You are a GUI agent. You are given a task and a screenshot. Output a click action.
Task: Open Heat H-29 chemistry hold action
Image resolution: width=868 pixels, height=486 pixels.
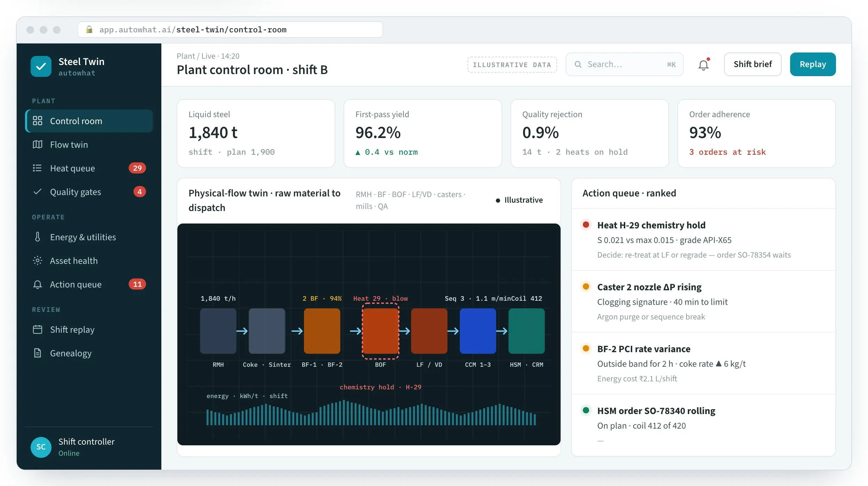[x=704, y=240]
